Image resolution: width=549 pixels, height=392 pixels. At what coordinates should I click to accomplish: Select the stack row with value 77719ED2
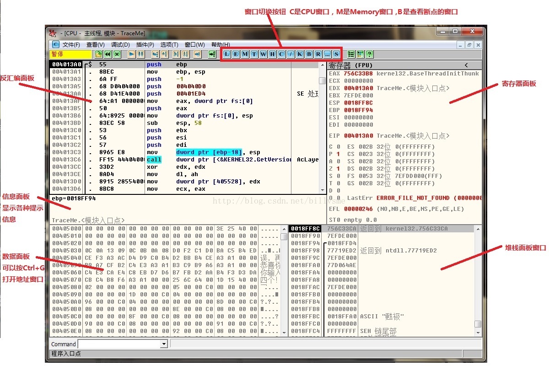382,250
